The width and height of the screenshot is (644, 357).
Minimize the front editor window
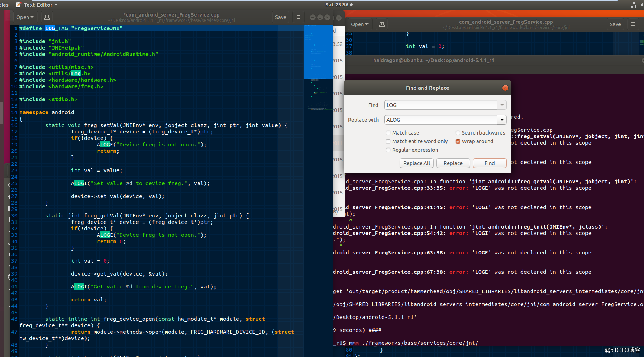[312, 17]
